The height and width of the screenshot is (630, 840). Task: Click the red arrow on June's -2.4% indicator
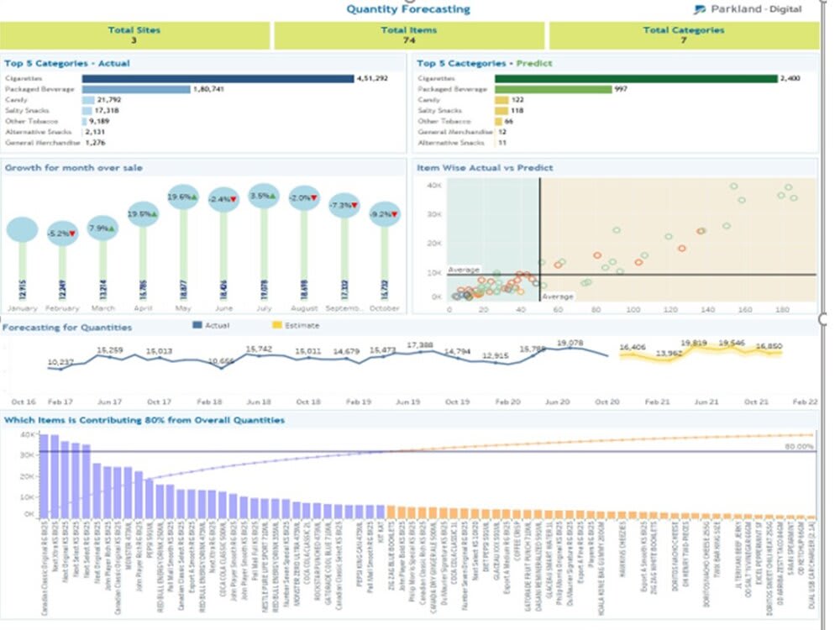pos(234,200)
